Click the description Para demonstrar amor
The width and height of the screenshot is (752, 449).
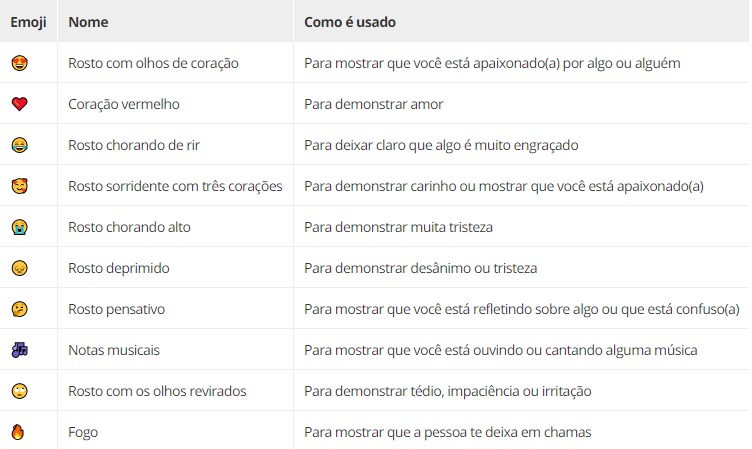tap(373, 104)
